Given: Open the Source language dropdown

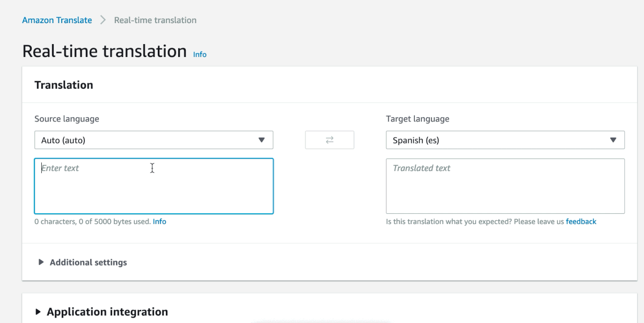Looking at the screenshot, I should [x=153, y=140].
